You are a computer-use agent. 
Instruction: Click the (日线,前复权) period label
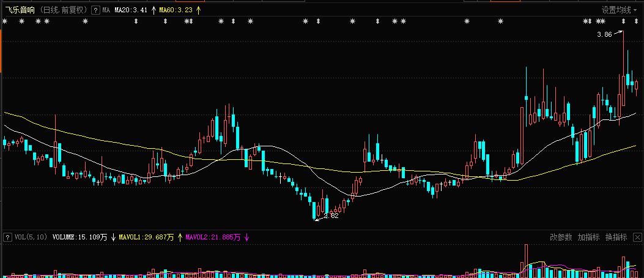[64, 10]
